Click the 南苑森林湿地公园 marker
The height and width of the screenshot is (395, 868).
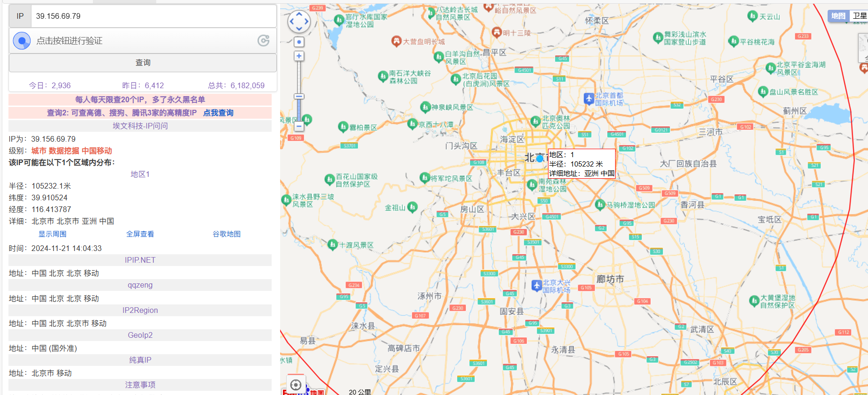532,184
